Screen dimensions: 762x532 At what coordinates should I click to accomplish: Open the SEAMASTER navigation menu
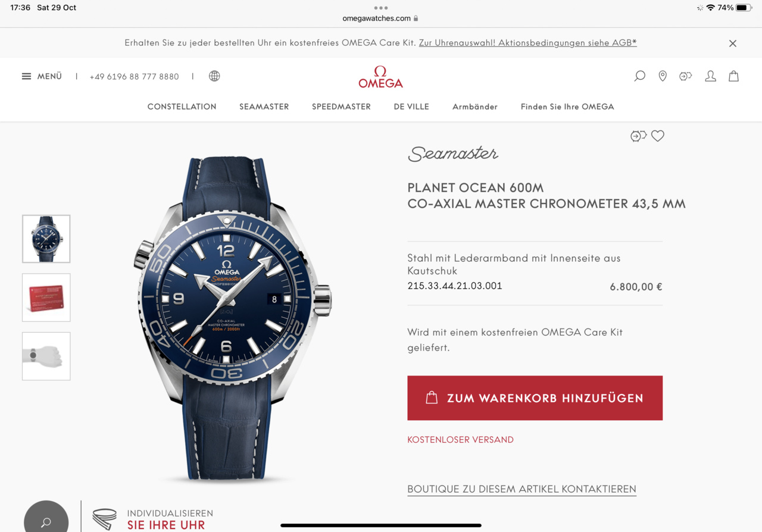point(264,107)
